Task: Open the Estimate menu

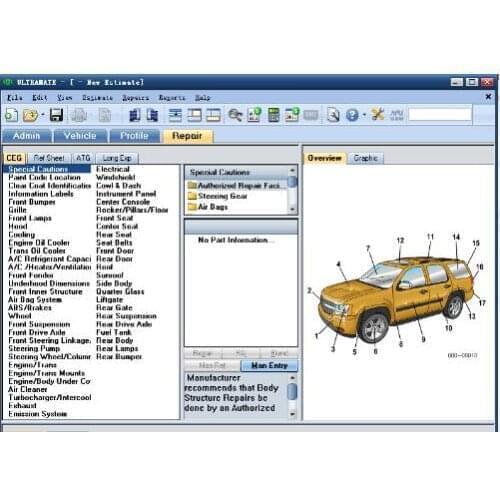Action: [97, 98]
